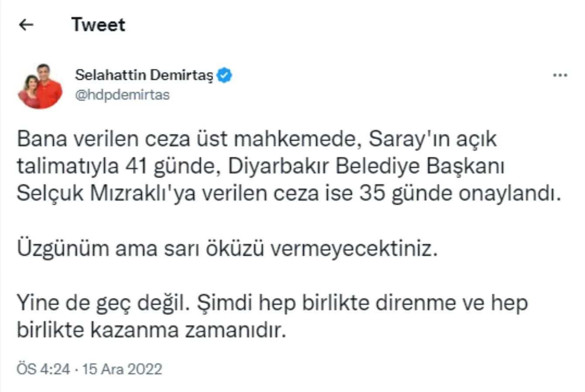The image size is (585, 392).
Task: Click "35 günde onaylandı" in the tweet
Action: click(x=459, y=194)
